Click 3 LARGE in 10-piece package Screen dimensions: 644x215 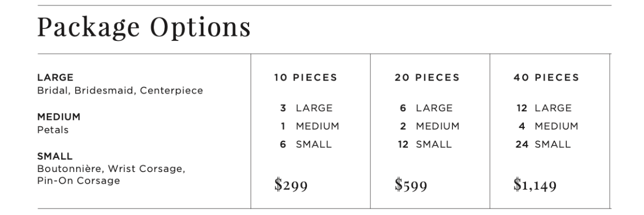(x=306, y=109)
